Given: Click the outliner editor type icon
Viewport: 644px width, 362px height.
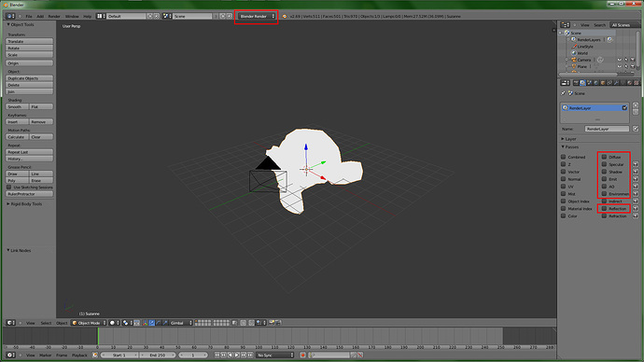Looking at the screenshot, I should pos(566,25).
